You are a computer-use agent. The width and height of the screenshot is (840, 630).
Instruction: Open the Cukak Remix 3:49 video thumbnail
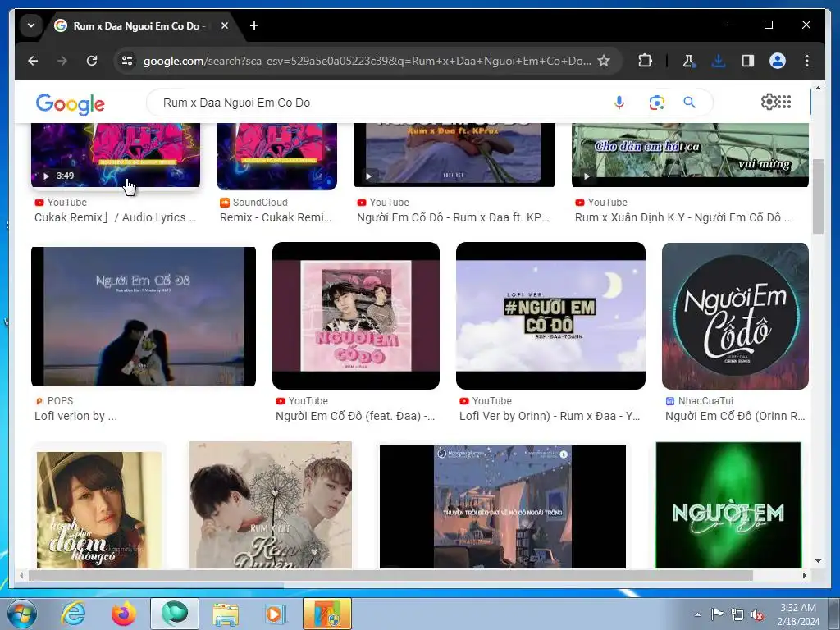[x=116, y=155]
